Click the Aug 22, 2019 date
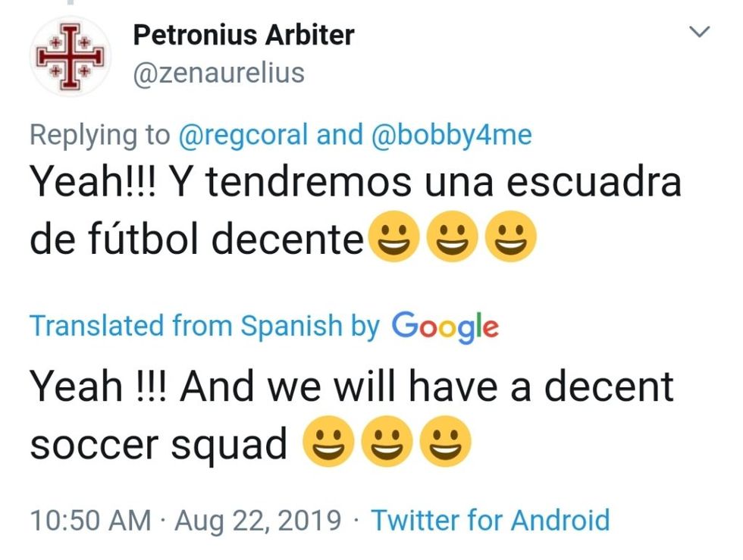Viewport: 743px width, 560px height. 258,521
